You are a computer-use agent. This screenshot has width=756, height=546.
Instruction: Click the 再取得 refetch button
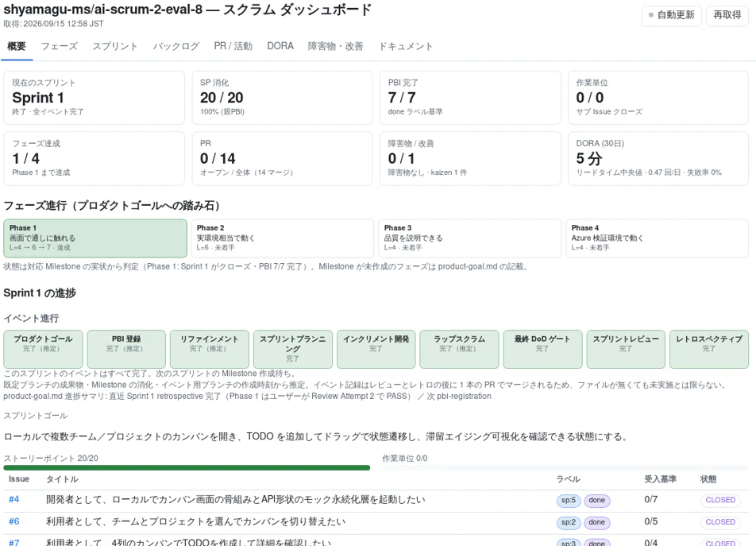click(727, 15)
